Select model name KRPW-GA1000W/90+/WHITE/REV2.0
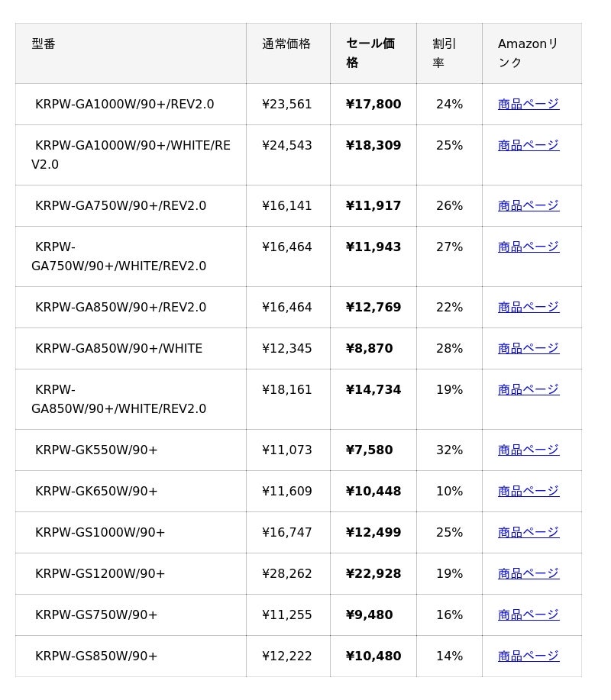 point(131,154)
